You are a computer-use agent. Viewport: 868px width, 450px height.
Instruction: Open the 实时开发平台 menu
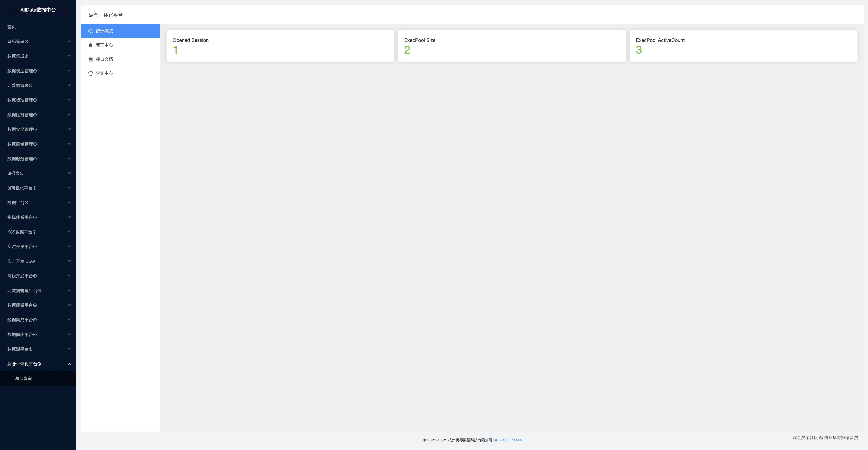pos(38,247)
